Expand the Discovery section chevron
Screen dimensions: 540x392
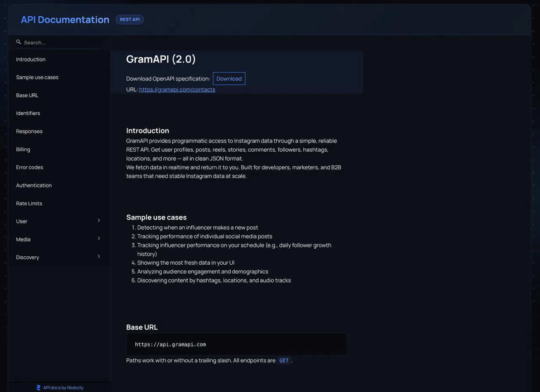click(99, 256)
